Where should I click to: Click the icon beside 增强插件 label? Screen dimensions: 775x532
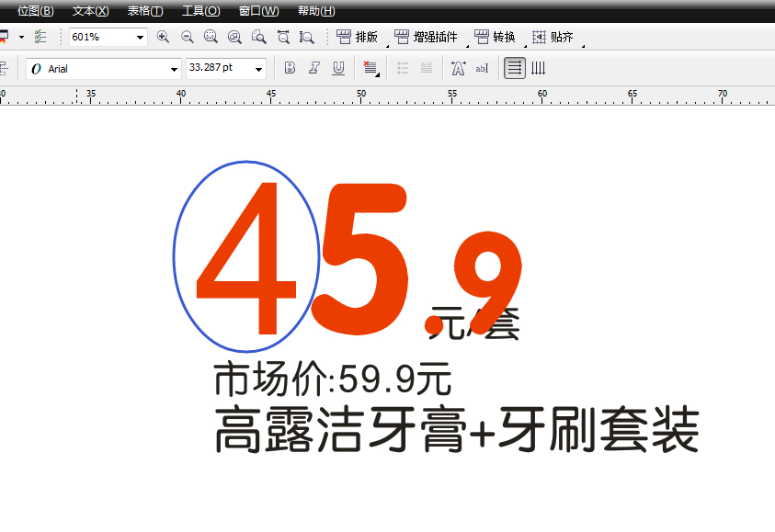(402, 37)
